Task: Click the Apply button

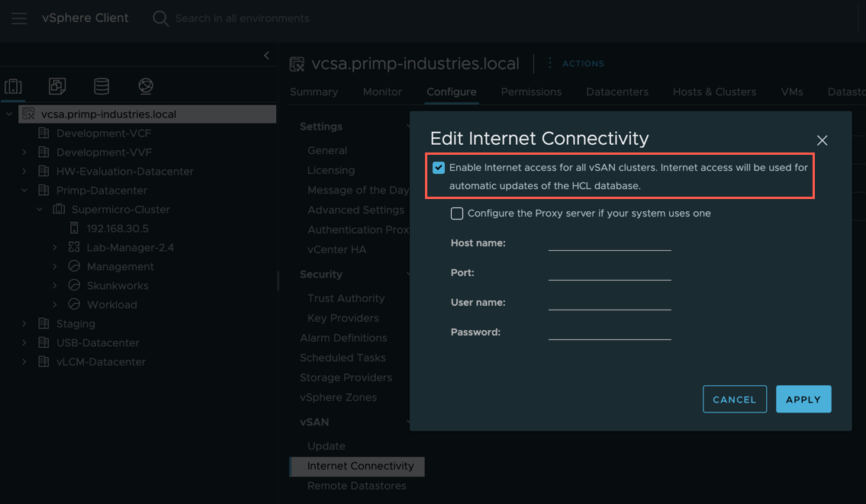Action: 803,399
